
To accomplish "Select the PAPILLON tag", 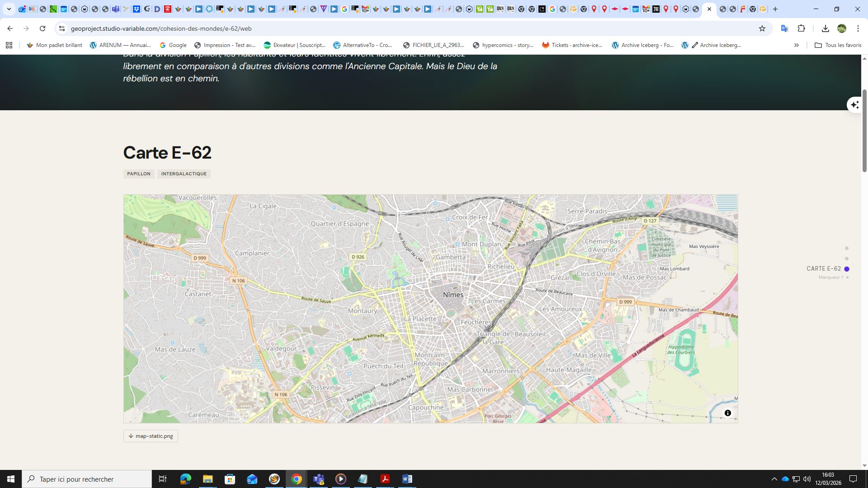I will pos(139,174).
